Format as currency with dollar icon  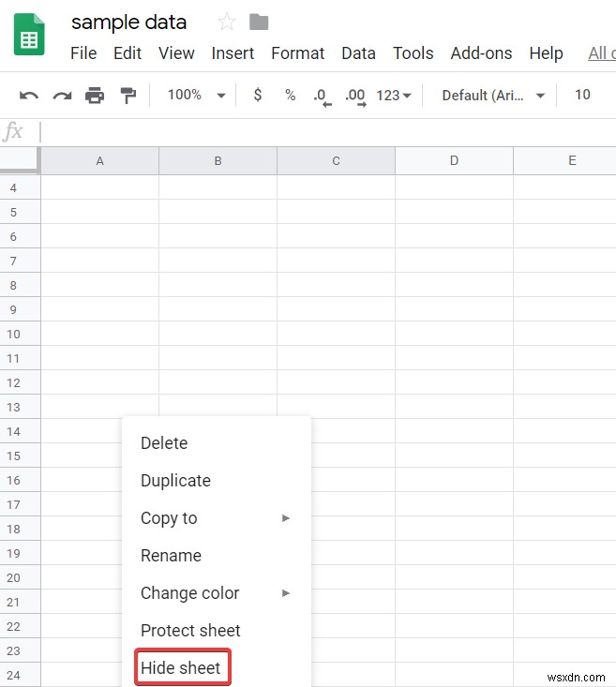(258, 95)
